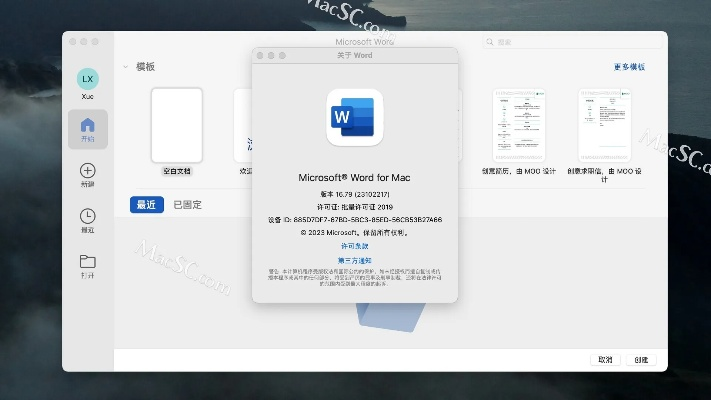Image resolution: width=711 pixels, height=400 pixels.
Task: Open the 最近 (Recent) clock sidebar icon
Action: click(87, 216)
